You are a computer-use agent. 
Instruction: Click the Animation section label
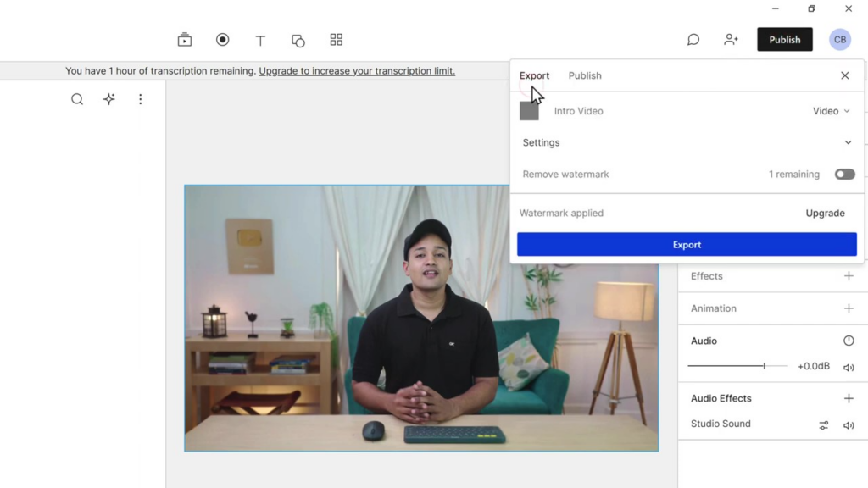713,308
